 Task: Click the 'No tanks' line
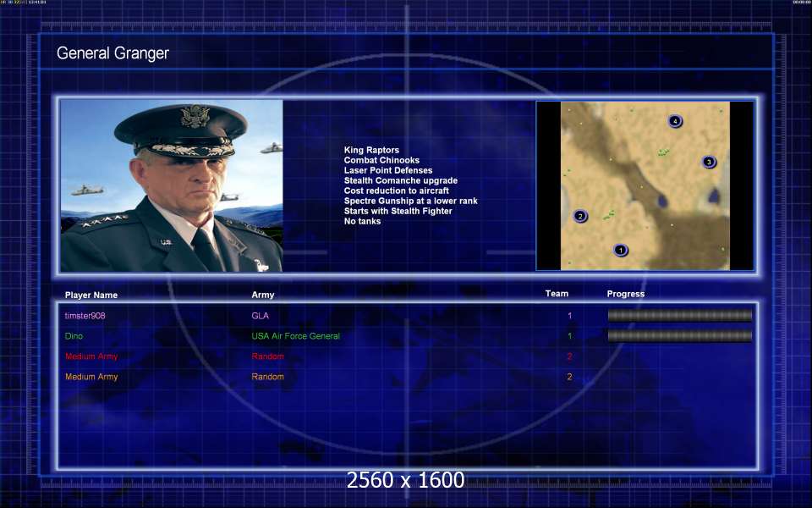pyautogui.click(x=362, y=221)
